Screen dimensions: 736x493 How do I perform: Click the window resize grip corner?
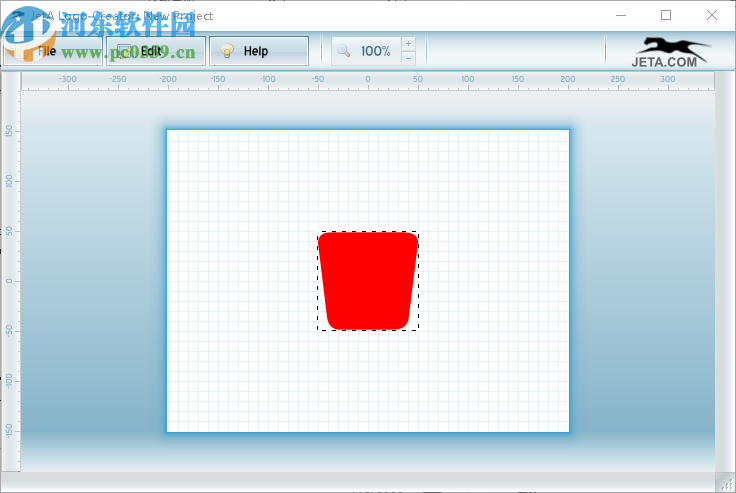pyautogui.click(x=726, y=484)
